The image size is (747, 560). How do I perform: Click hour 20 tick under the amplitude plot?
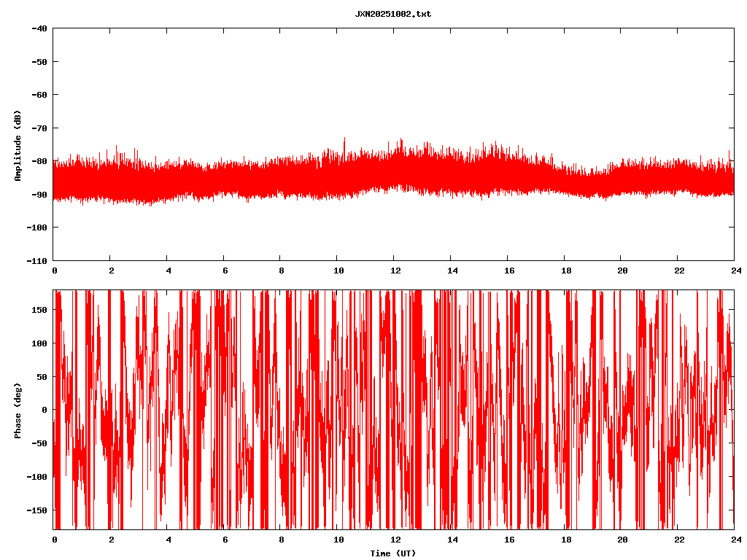pos(620,271)
